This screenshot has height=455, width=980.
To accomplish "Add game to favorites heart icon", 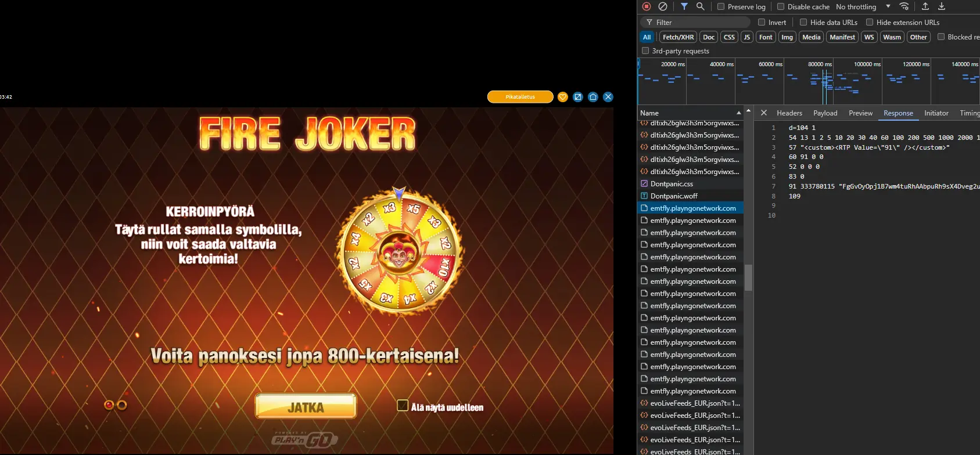I will tap(562, 97).
